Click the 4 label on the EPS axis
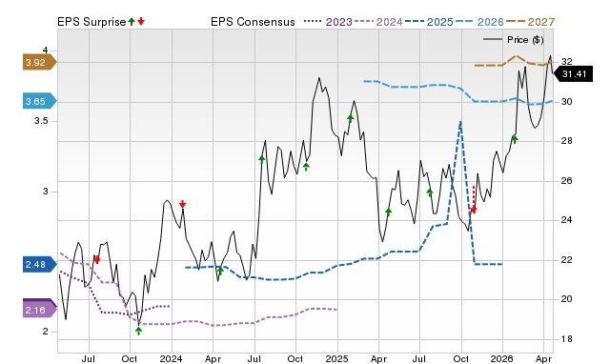 click(x=45, y=51)
